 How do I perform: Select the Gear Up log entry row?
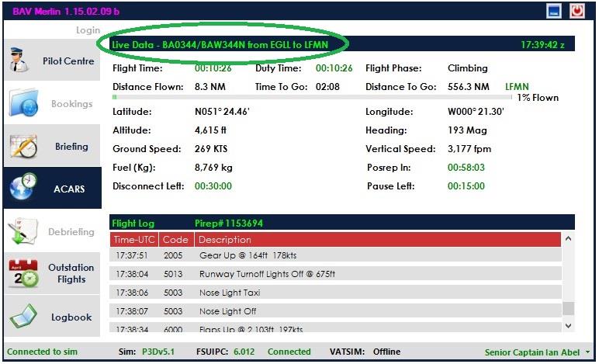(335, 255)
